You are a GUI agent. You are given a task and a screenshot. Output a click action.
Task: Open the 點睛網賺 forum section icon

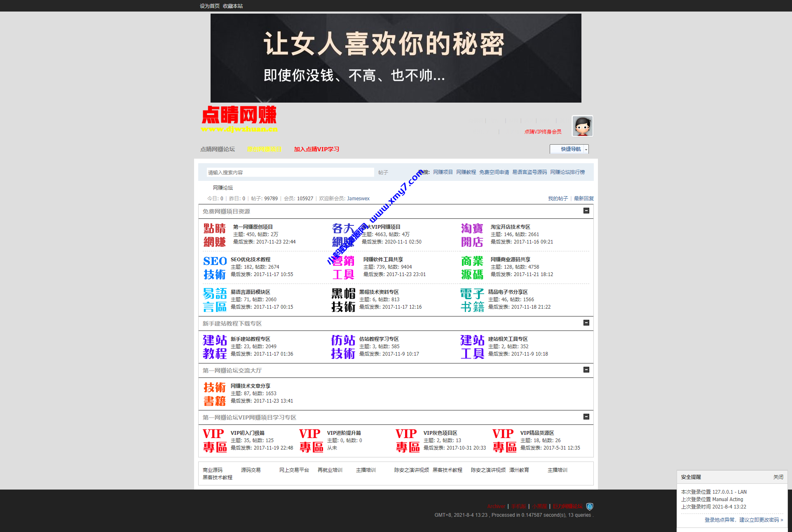coord(215,234)
